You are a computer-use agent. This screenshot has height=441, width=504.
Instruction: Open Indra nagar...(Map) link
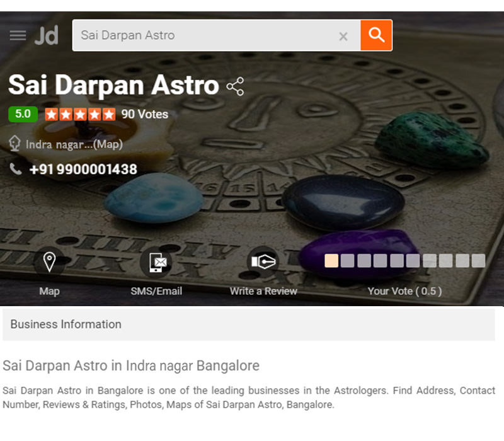pos(74,144)
